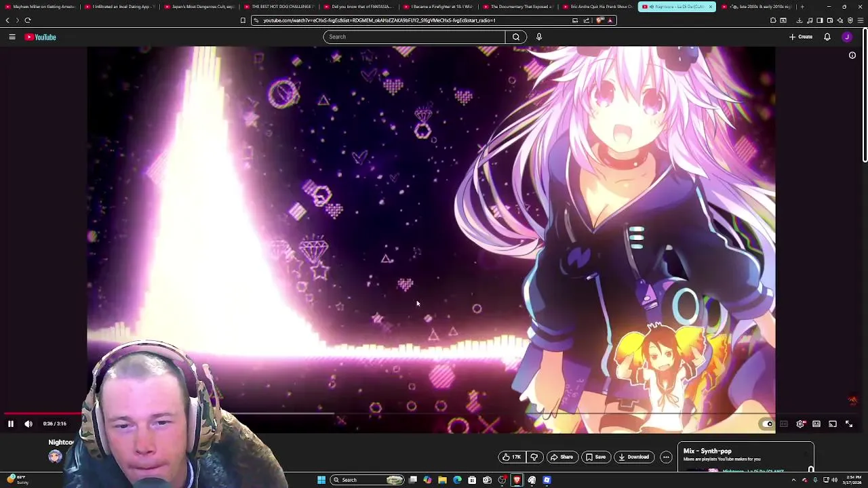868x488 pixels.
Task: Reload the page with the browser refresh icon
Action: pyautogui.click(x=28, y=20)
